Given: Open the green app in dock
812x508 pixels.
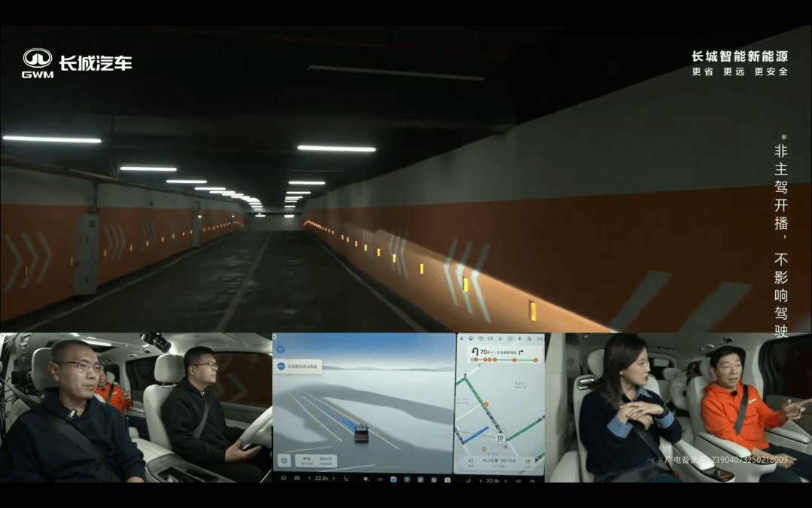Looking at the screenshot, I should click(x=420, y=479).
